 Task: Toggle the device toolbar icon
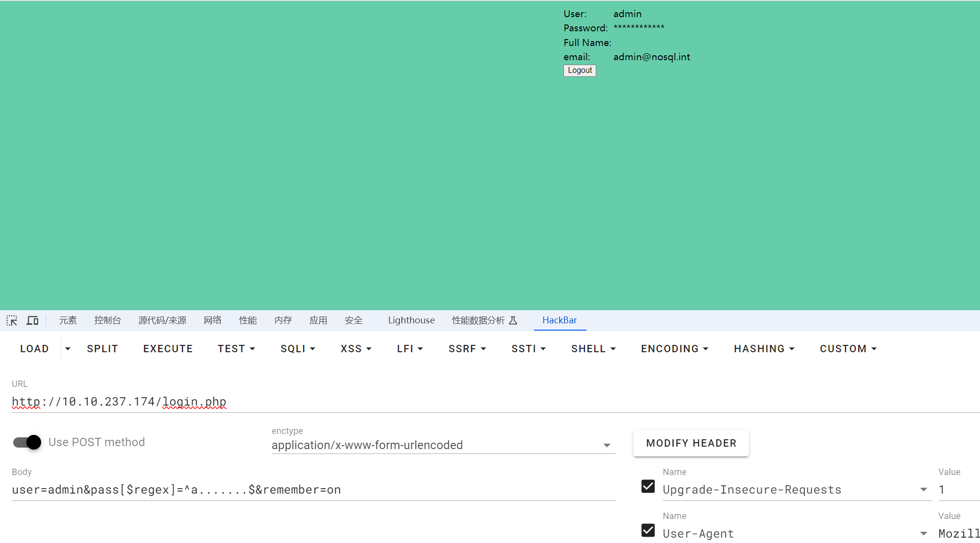[x=32, y=320]
